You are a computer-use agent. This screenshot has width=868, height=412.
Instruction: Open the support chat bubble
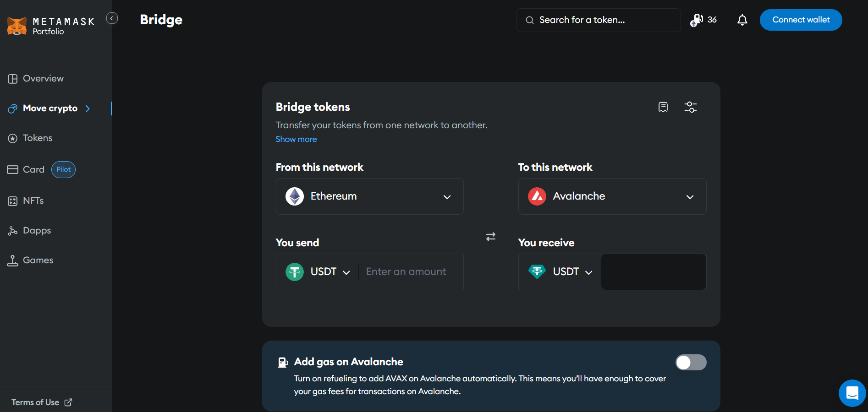[x=852, y=393]
